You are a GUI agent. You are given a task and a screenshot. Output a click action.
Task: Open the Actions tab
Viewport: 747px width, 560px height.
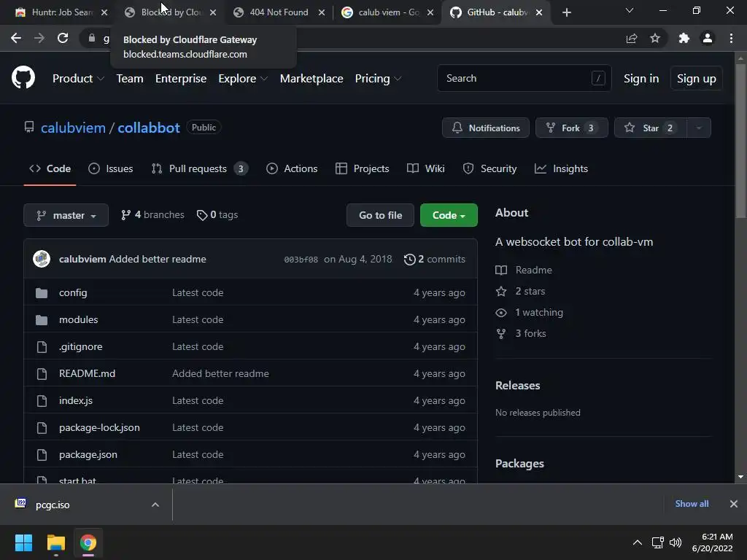292,168
